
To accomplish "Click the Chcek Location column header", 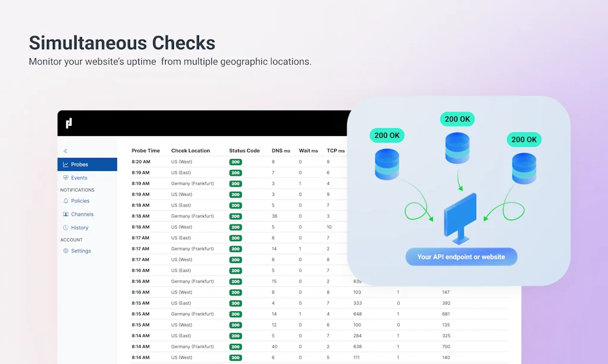I will click(x=191, y=151).
